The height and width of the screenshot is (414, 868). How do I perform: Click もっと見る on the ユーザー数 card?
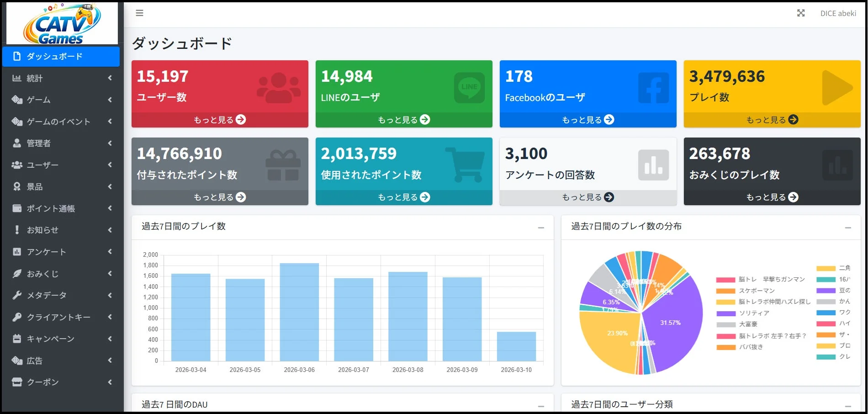click(220, 120)
